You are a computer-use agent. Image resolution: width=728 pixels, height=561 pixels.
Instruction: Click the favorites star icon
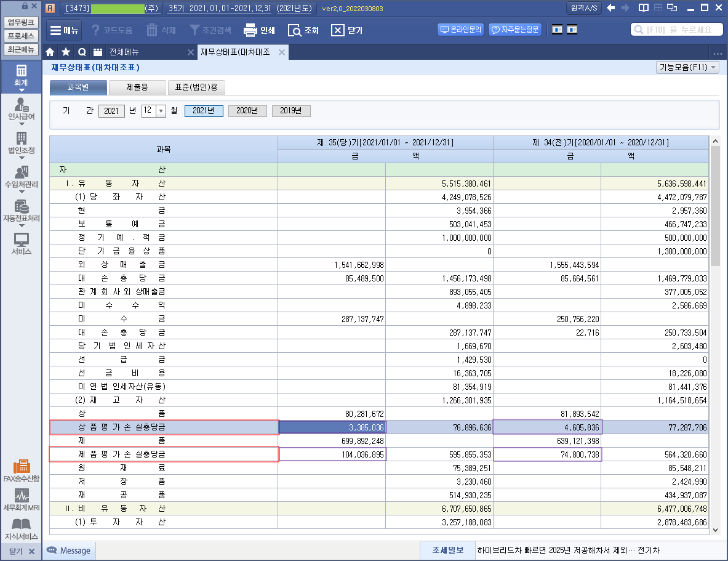tap(66, 52)
